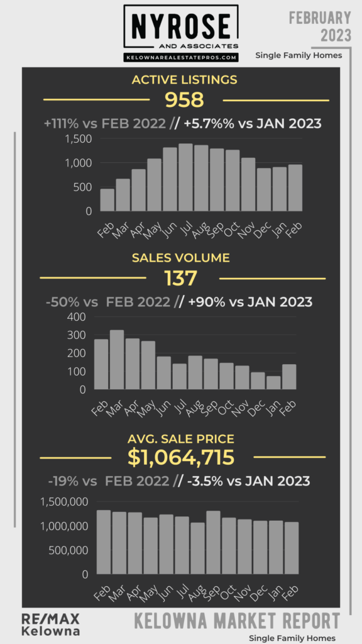Select the tallest Jul bar in Active Listings
Image resolution: width=362 pixels, height=644 pixels.
pyautogui.click(x=185, y=177)
